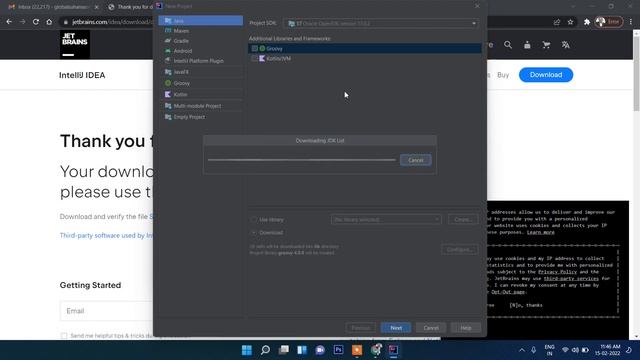Open Chrome from the taskbar
This screenshot has width=640, height=360.
coord(376,350)
